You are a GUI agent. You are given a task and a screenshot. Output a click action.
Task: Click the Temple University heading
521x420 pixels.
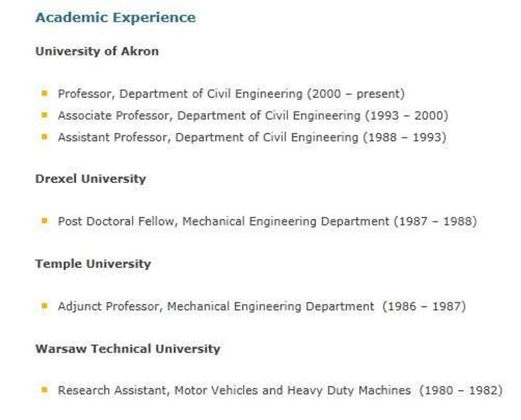pyautogui.click(x=93, y=264)
